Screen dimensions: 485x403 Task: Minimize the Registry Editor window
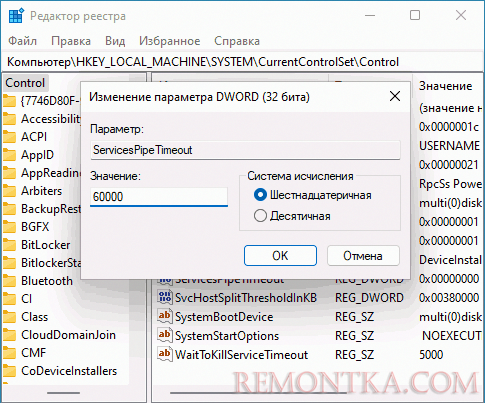(370, 15)
